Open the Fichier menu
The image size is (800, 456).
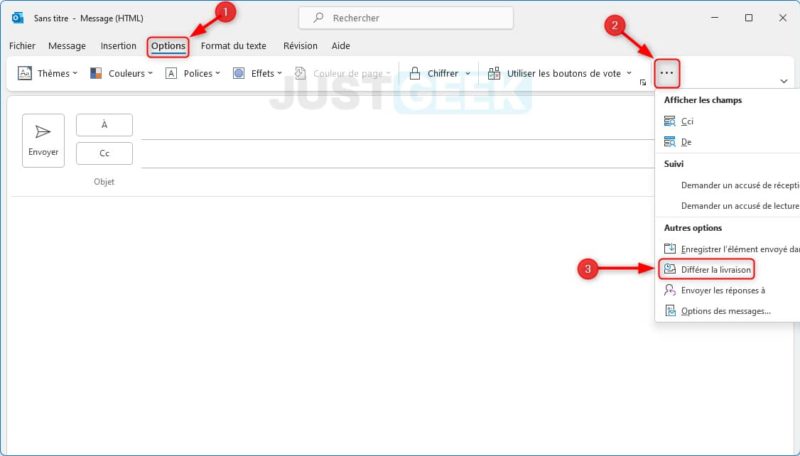[22, 46]
